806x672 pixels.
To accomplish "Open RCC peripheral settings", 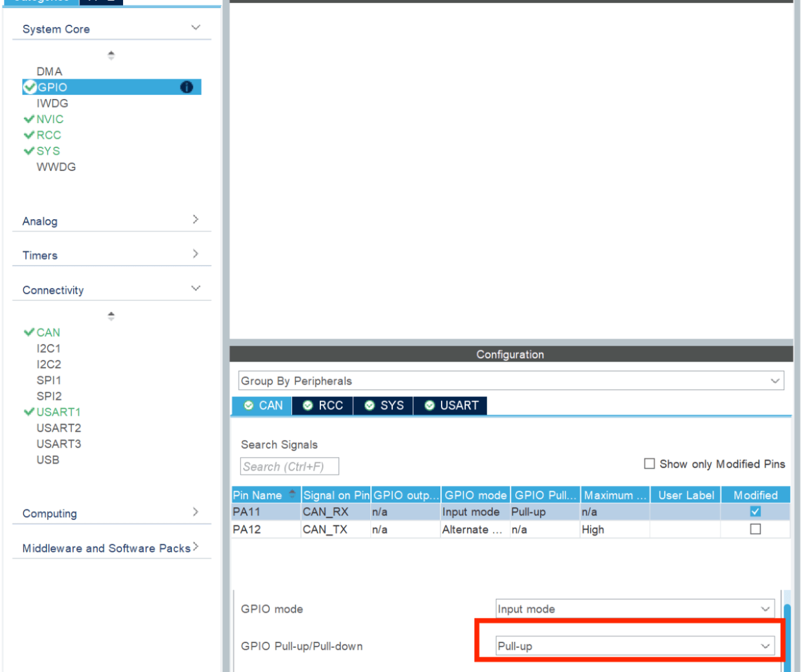I will 49,135.
